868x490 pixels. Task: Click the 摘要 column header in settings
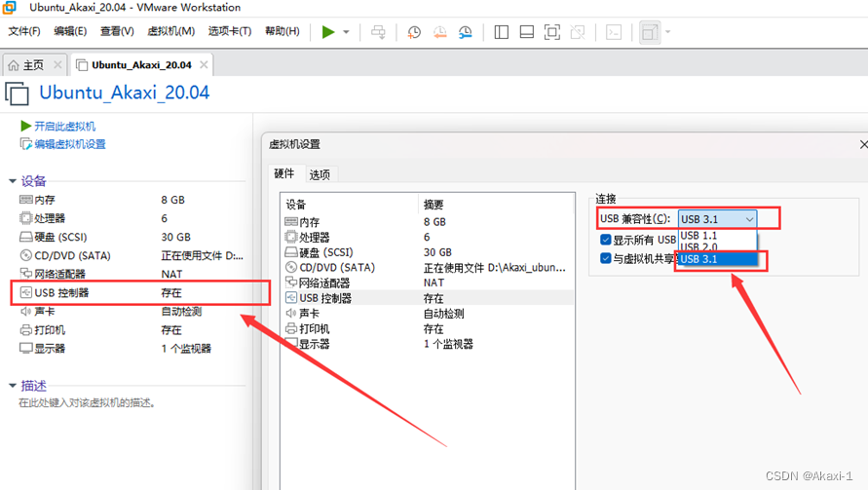point(497,205)
